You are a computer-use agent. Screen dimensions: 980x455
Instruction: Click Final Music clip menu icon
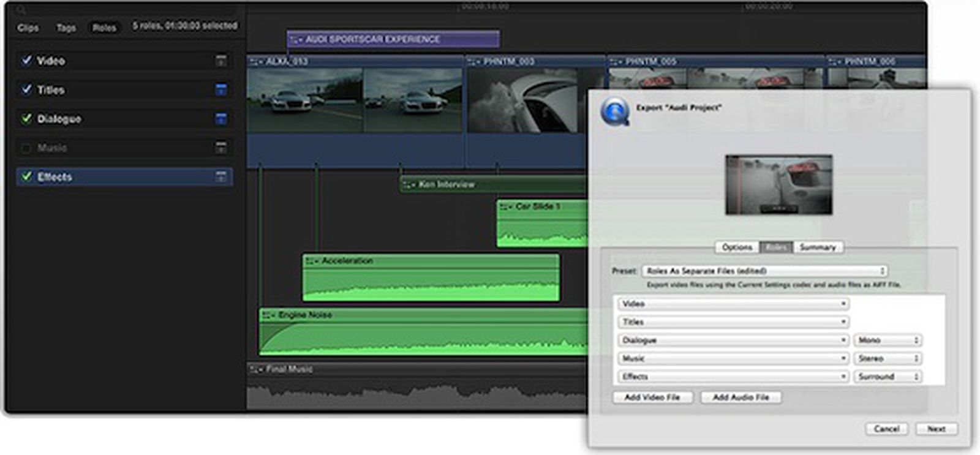257,369
